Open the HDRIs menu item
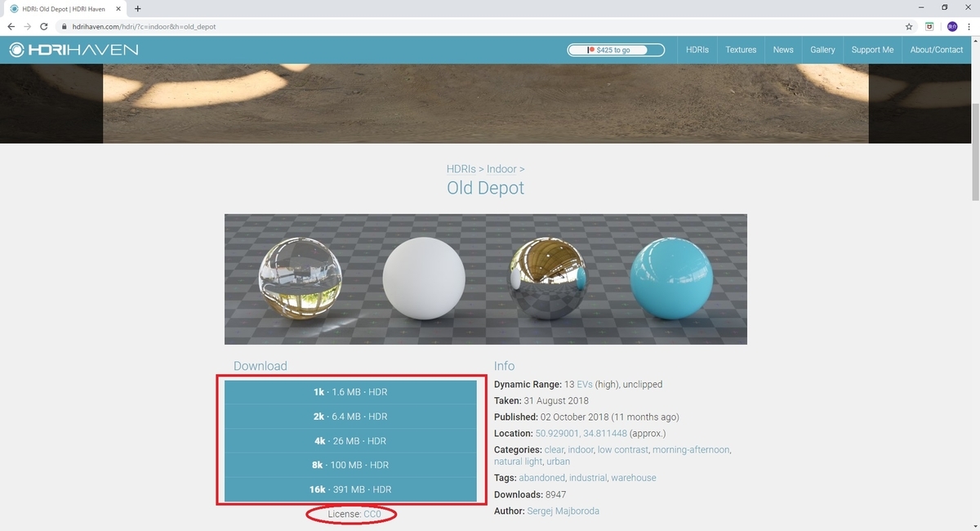This screenshot has width=980, height=531. [x=697, y=50]
